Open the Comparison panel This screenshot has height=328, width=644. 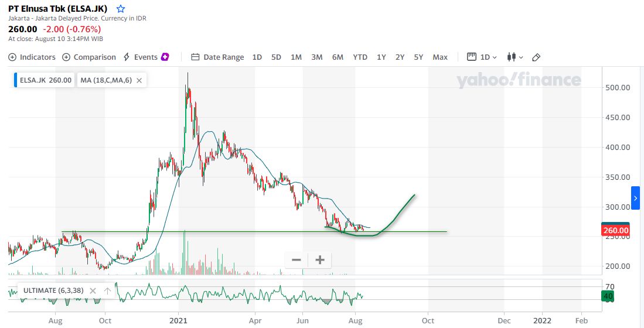(x=89, y=57)
